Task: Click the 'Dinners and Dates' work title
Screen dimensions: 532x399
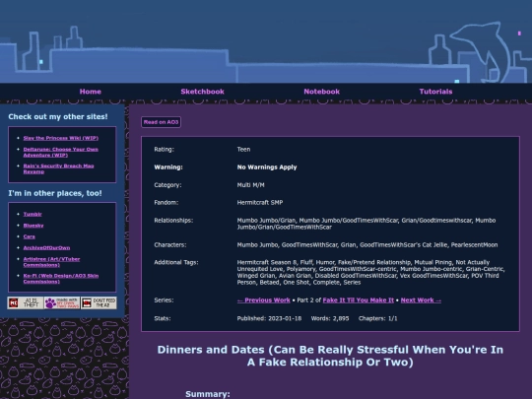Action: point(330,356)
